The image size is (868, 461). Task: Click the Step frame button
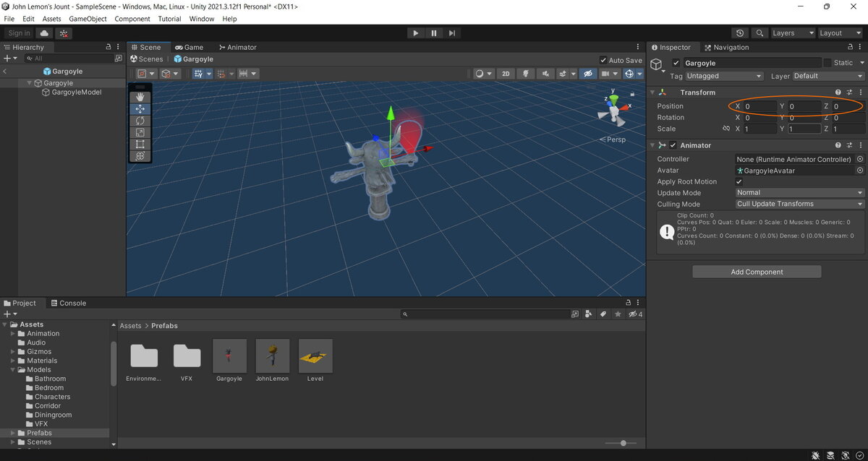(x=452, y=33)
